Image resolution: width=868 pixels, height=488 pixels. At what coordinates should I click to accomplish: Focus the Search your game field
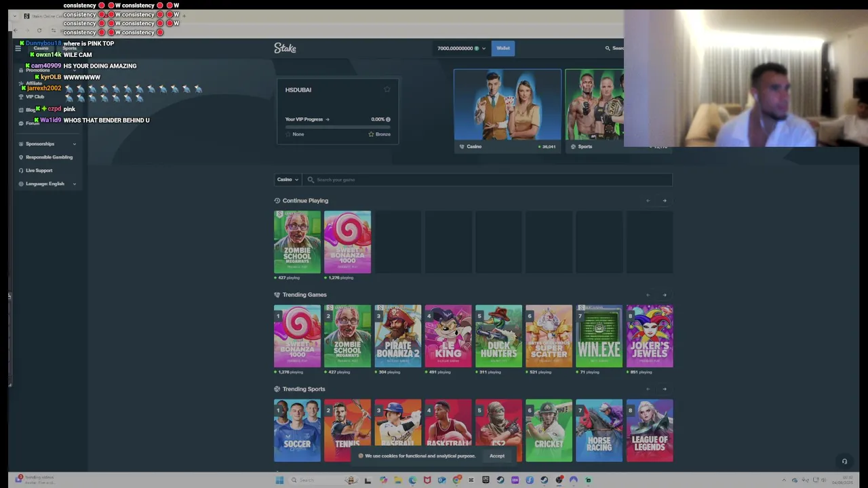pyautogui.click(x=487, y=180)
